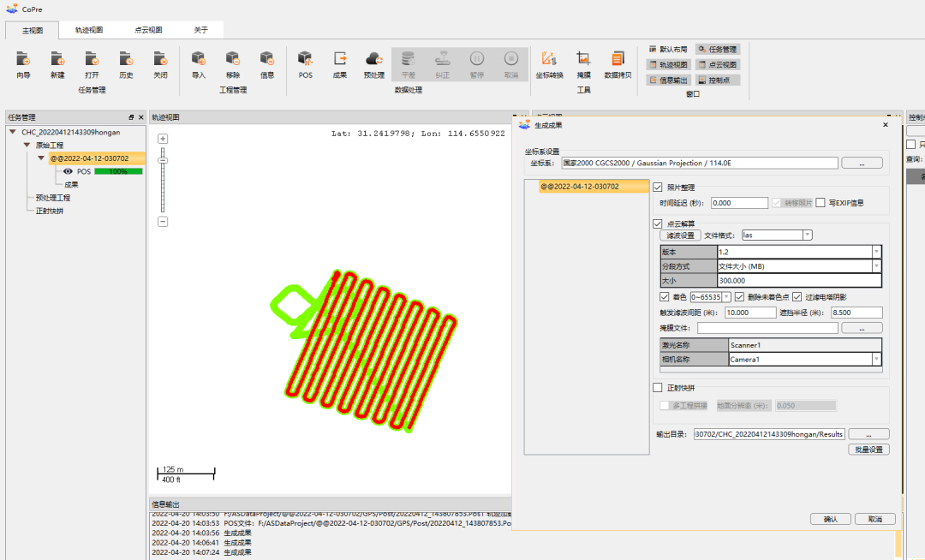Click the 确认 button in dialog
This screenshot has height=560, width=925.
point(830,519)
